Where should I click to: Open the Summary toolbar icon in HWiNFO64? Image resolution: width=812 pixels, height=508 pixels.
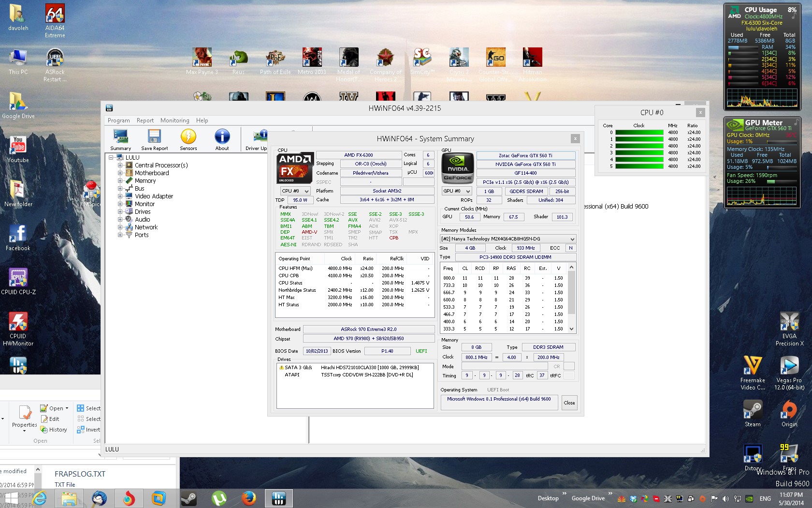(x=120, y=140)
